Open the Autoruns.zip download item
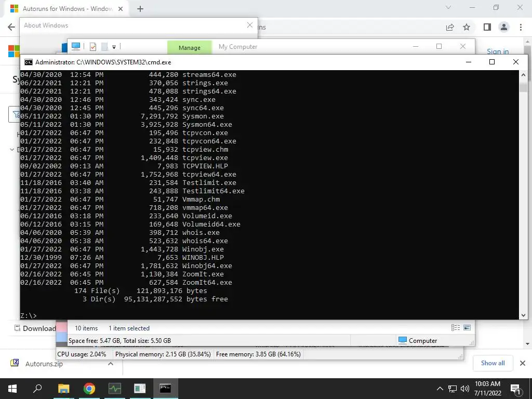 pyautogui.click(x=44, y=364)
